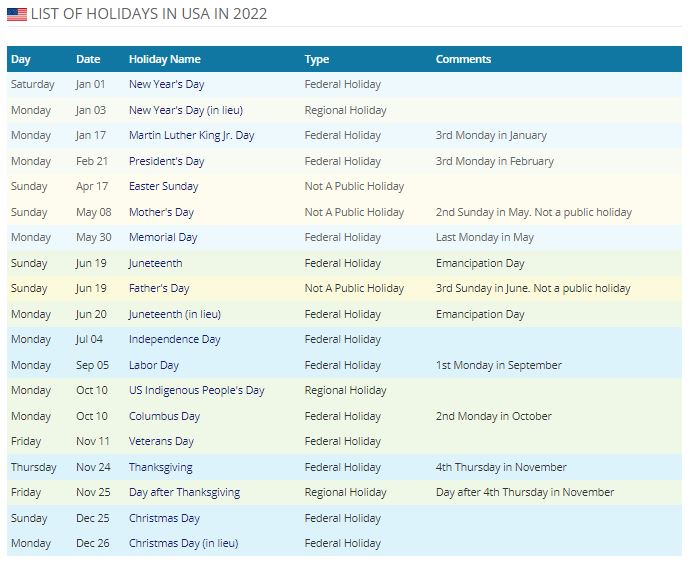Select the 'Dec 25' date cell
Viewport: 692px width, 569px height.
pos(93,518)
